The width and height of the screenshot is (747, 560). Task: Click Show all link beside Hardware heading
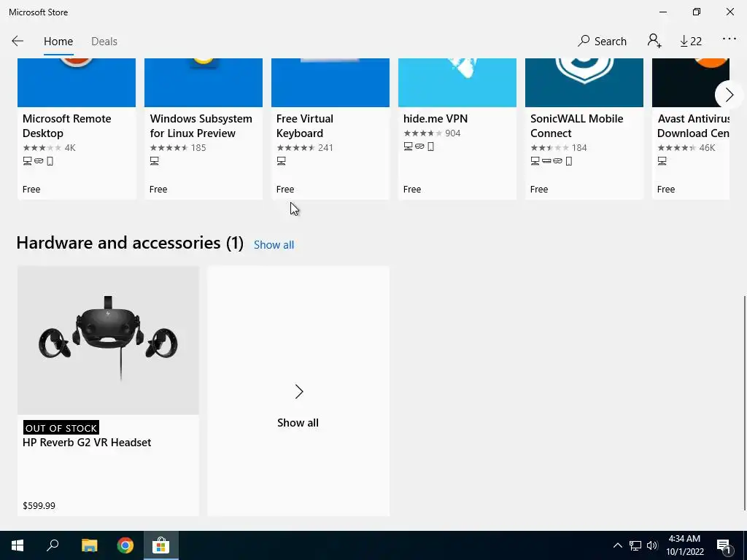point(274,245)
